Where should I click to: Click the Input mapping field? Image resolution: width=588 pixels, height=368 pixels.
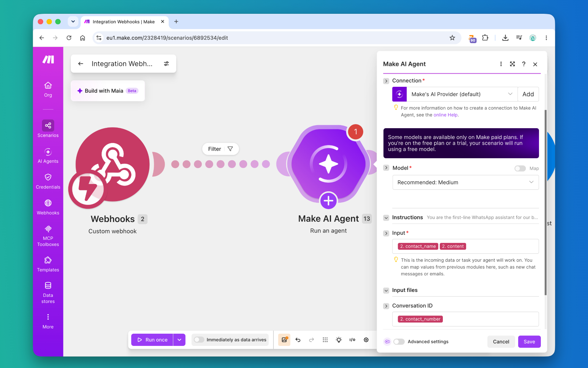click(x=466, y=246)
